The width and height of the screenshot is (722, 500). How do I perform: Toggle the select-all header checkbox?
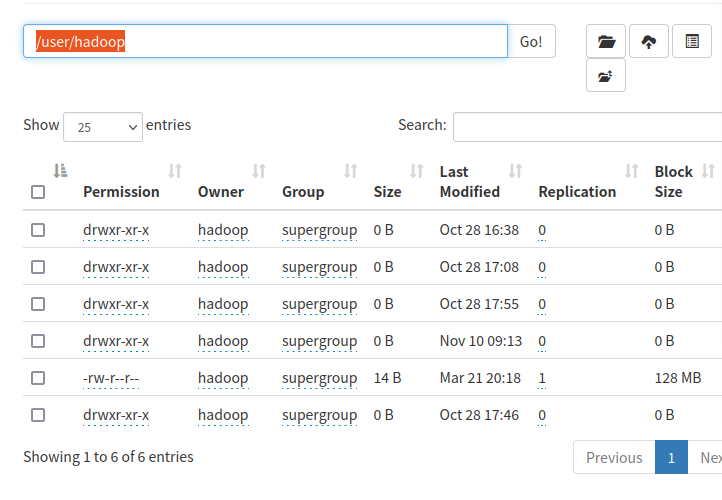38,192
